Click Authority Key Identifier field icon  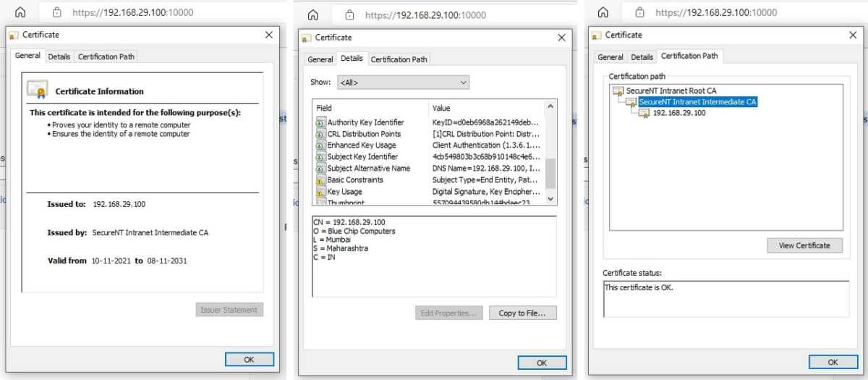point(320,122)
